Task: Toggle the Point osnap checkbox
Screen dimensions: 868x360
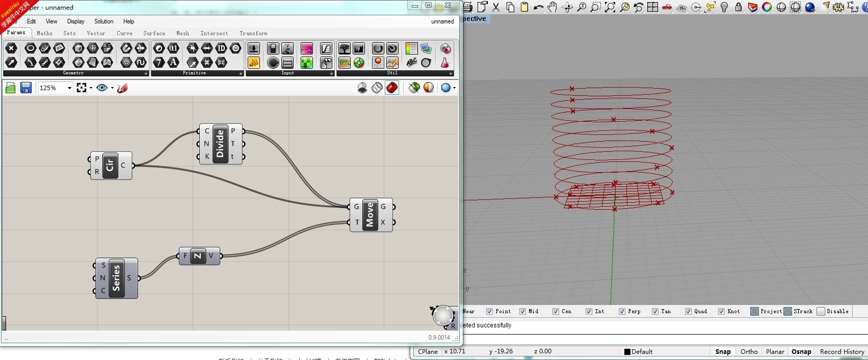Action: click(x=490, y=312)
